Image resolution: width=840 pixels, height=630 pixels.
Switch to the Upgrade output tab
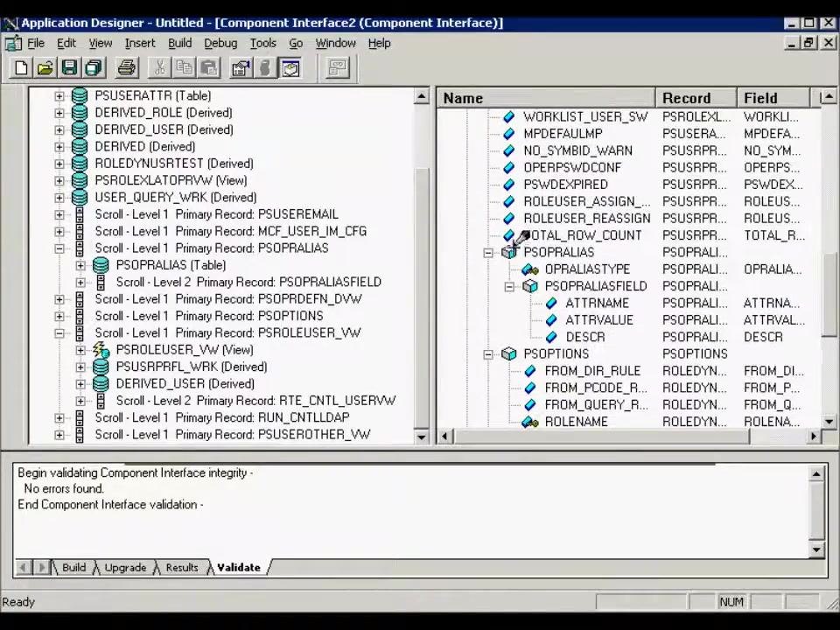coord(125,567)
